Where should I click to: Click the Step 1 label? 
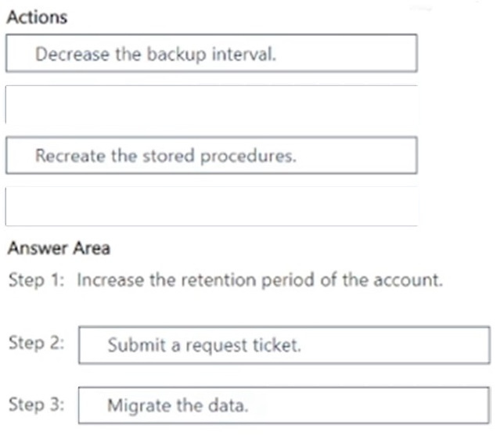(x=36, y=280)
